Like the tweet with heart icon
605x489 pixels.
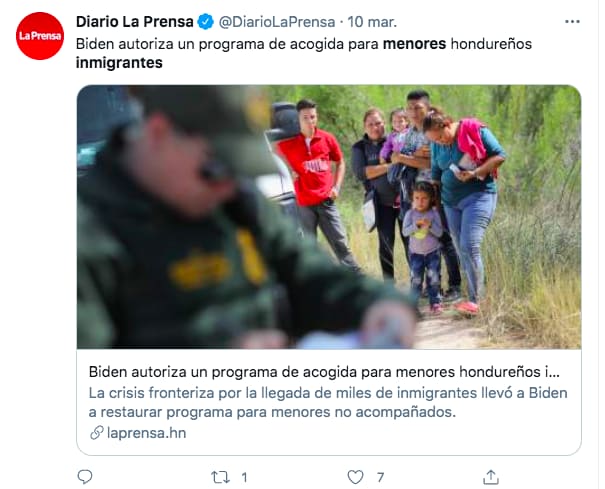coord(355,477)
